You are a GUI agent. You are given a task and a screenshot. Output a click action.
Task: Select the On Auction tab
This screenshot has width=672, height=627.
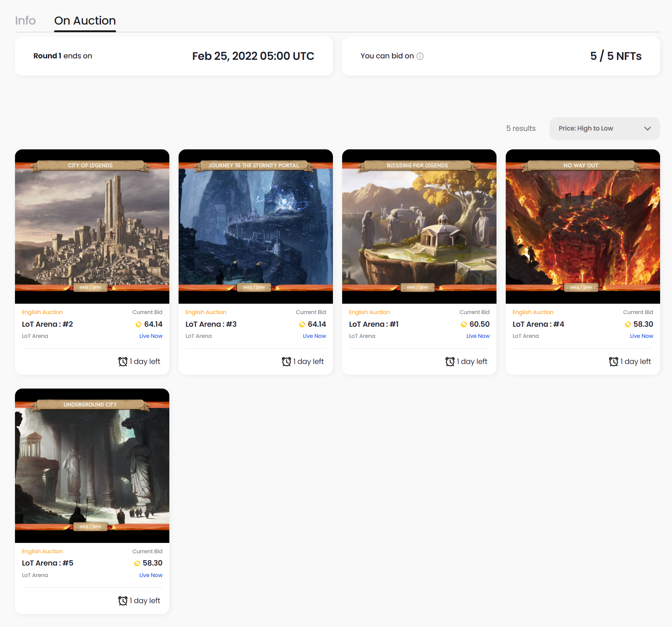click(85, 21)
